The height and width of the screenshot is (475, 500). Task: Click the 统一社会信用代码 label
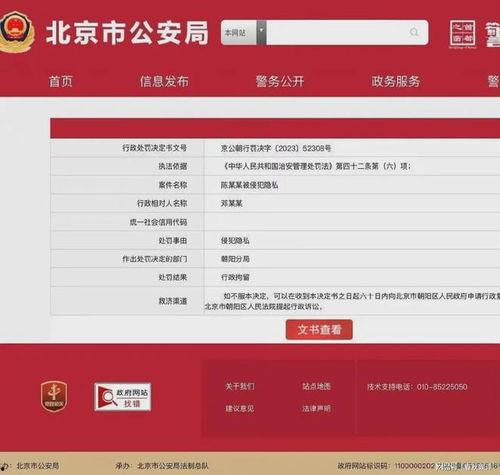158,222
